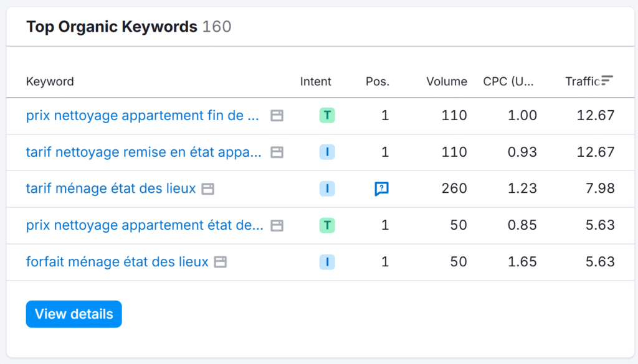Image resolution: width=638 pixels, height=364 pixels.
Task: Select the Keyword column header
Action: tap(50, 82)
